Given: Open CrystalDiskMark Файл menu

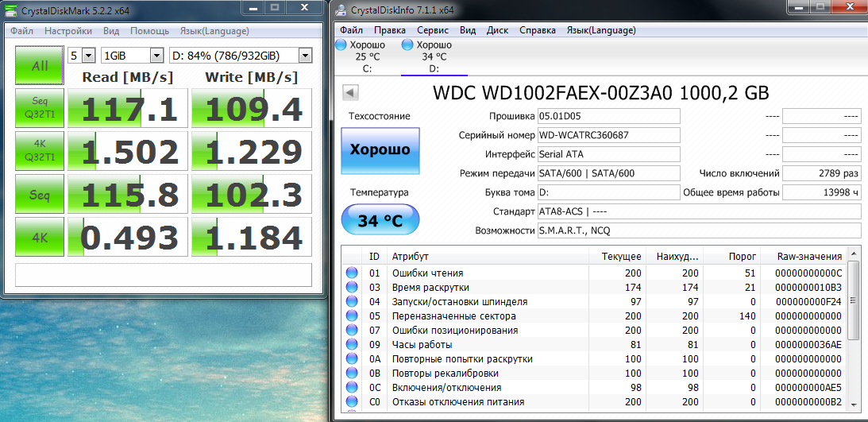Looking at the screenshot, I should point(21,31).
